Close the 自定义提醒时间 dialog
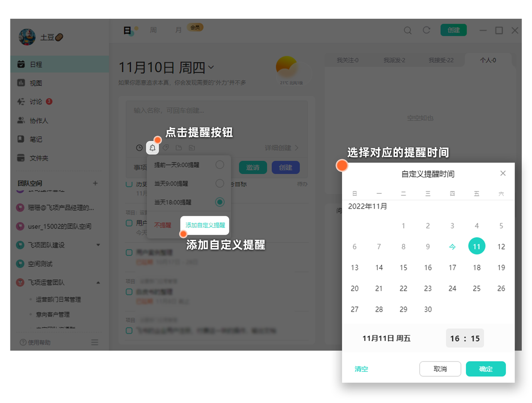The height and width of the screenshot is (403, 532). 502,173
